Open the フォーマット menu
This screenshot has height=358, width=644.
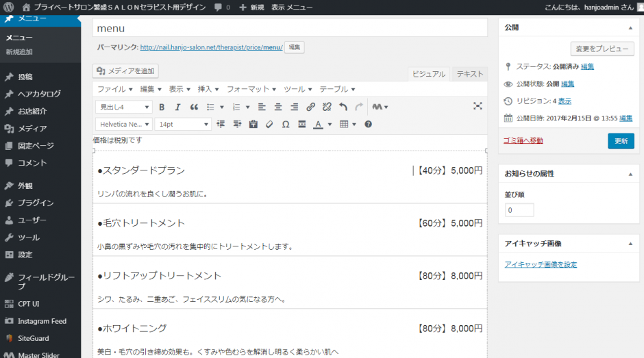tap(251, 90)
